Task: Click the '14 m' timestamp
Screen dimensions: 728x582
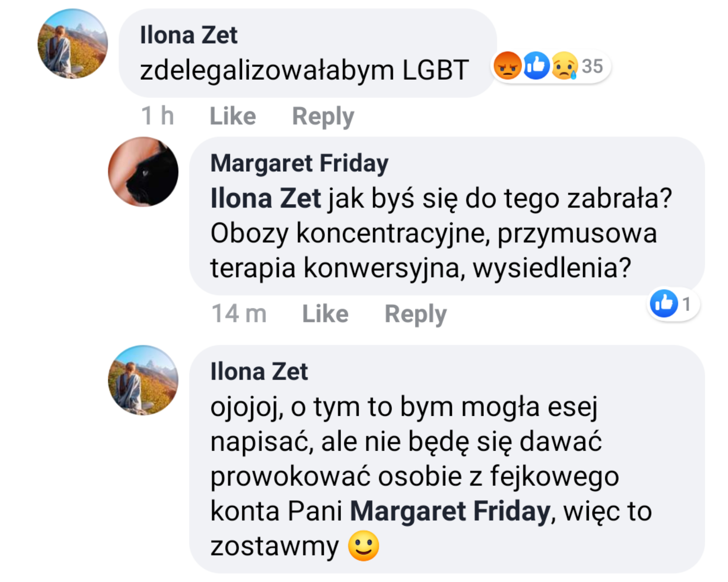Action: [x=239, y=314]
